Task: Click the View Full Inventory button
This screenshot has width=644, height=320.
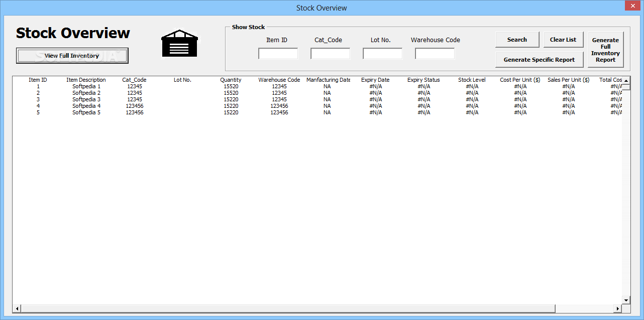Action: pyautogui.click(x=72, y=55)
